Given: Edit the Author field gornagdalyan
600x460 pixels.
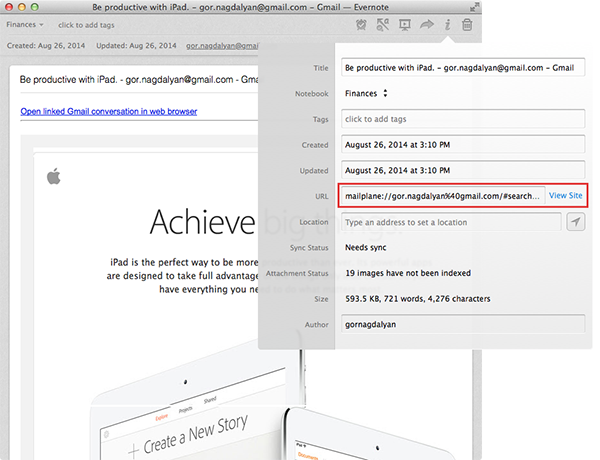Looking at the screenshot, I should 463,324.
